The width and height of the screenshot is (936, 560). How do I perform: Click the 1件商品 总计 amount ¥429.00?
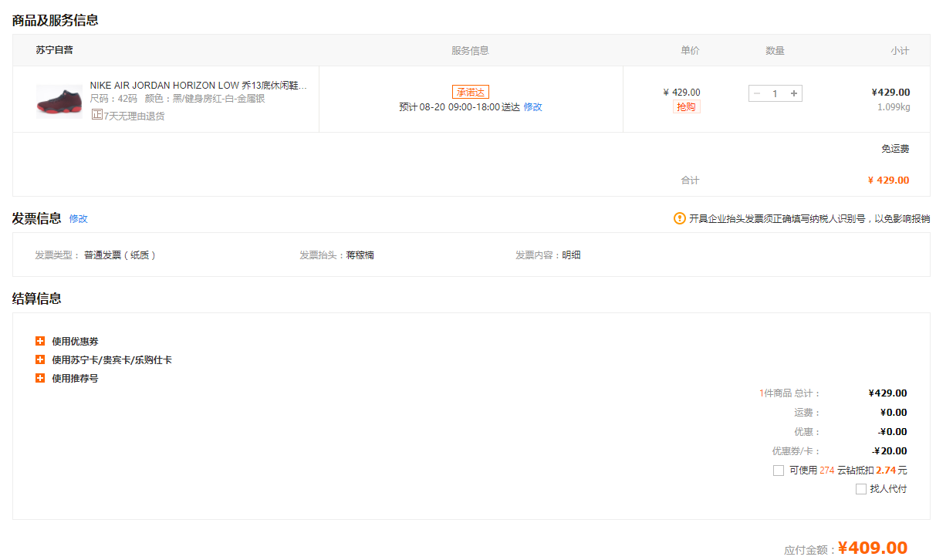(x=887, y=393)
